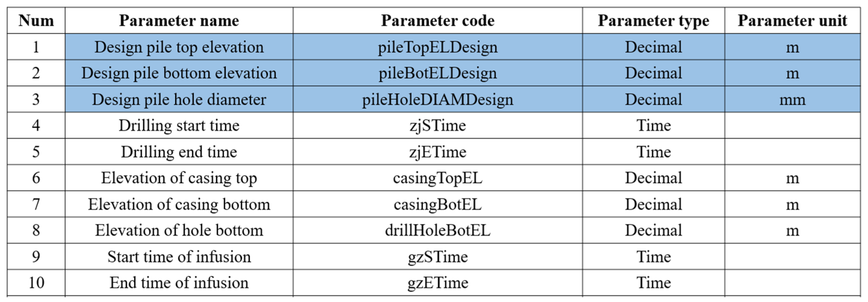Select the 'gzETime' code cell

coord(437,283)
